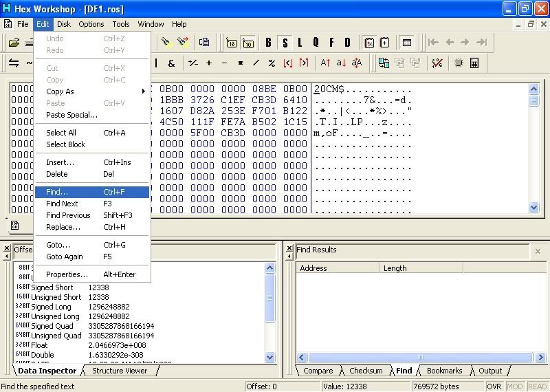Click the checksum generate checkmark icon

click(x=437, y=63)
